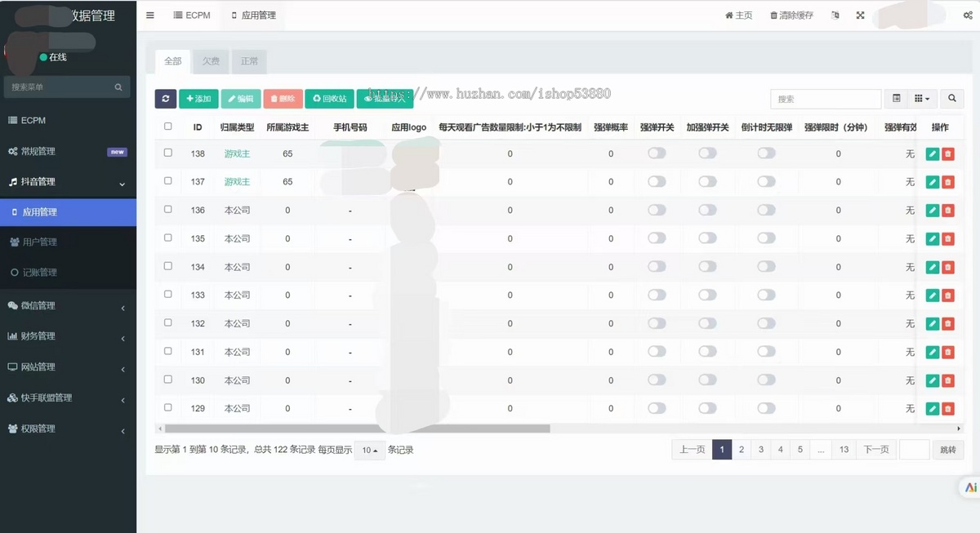Open 常规管理 sidebar menu
This screenshot has width=980, height=533.
[x=68, y=151]
